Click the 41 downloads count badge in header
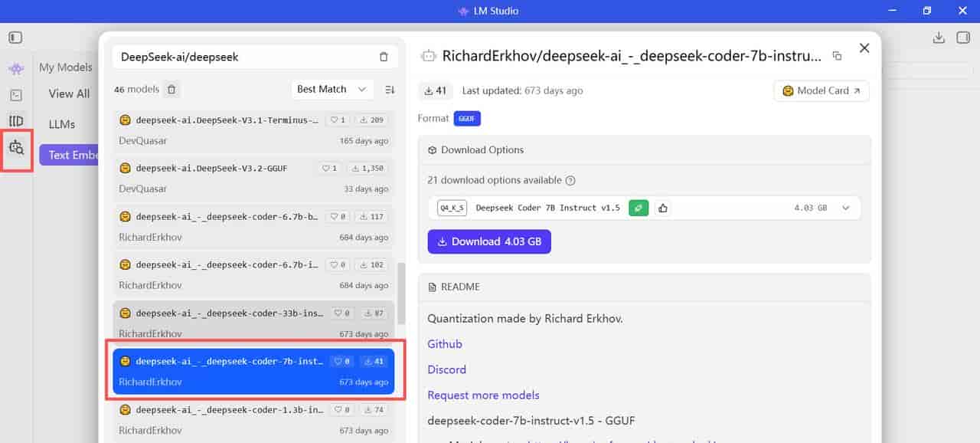 (436, 90)
